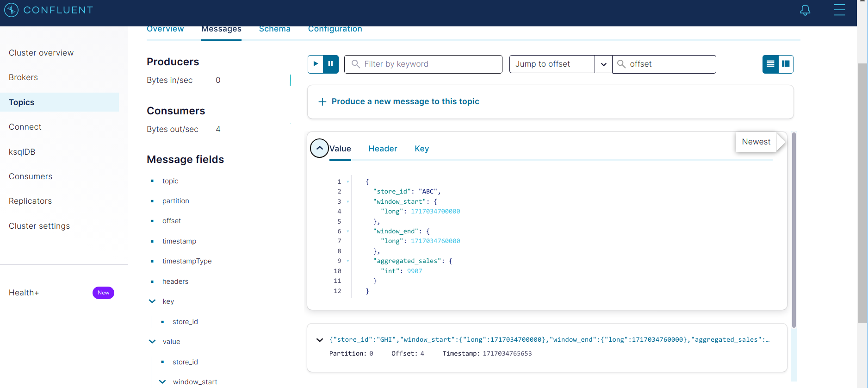Open Brokers page
This screenshot has width=868, height=388.
(x=23, y=77)
